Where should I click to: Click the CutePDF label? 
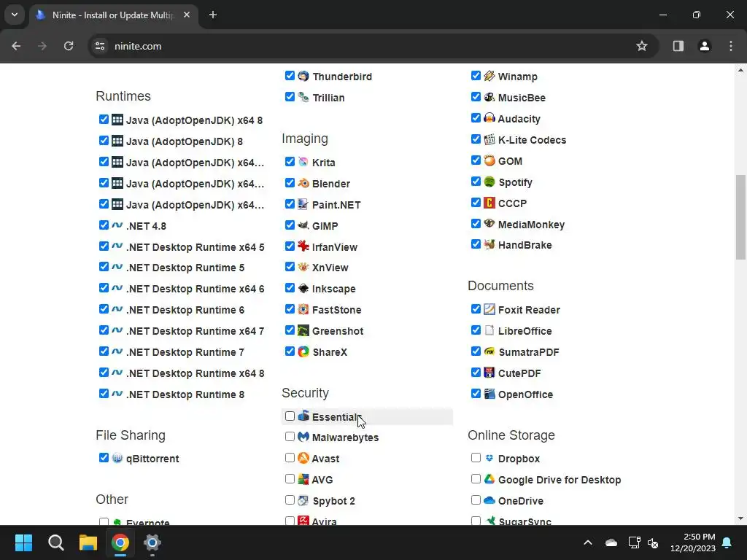tap(519, 373)
